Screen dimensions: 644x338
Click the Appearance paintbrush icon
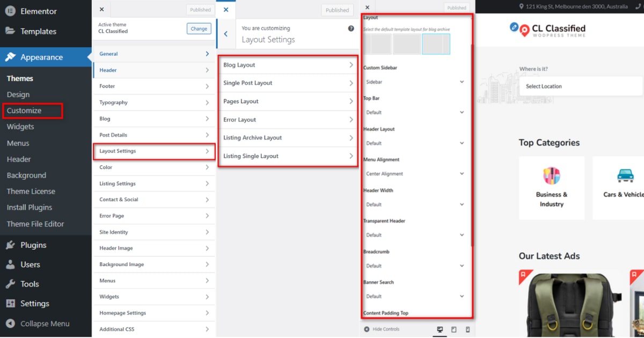point(10,57)
